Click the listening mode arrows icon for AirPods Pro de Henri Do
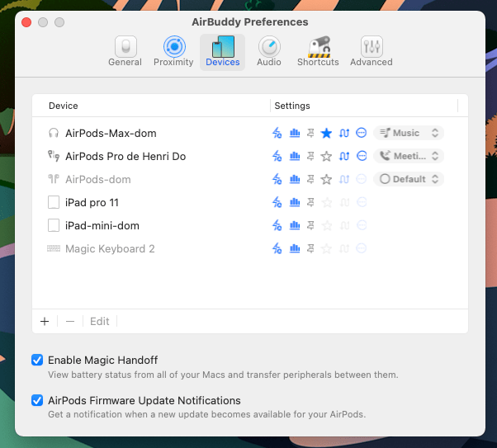Image resolution: width=497 pixels, height=448 pixels. [x=344, y=156]
